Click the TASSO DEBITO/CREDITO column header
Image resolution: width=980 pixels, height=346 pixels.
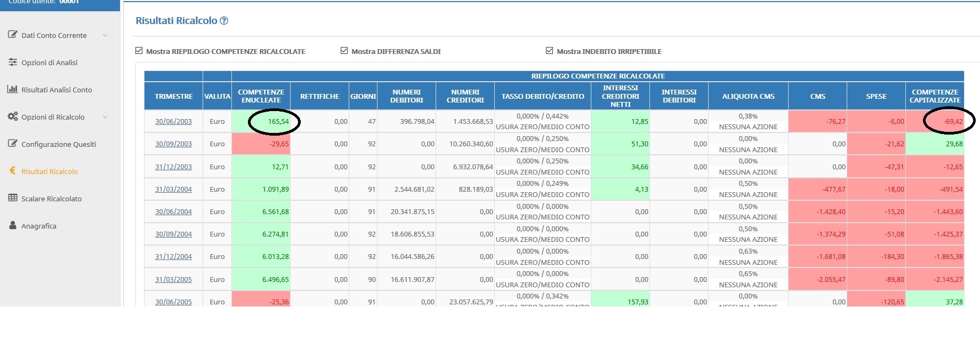[543, 96]
